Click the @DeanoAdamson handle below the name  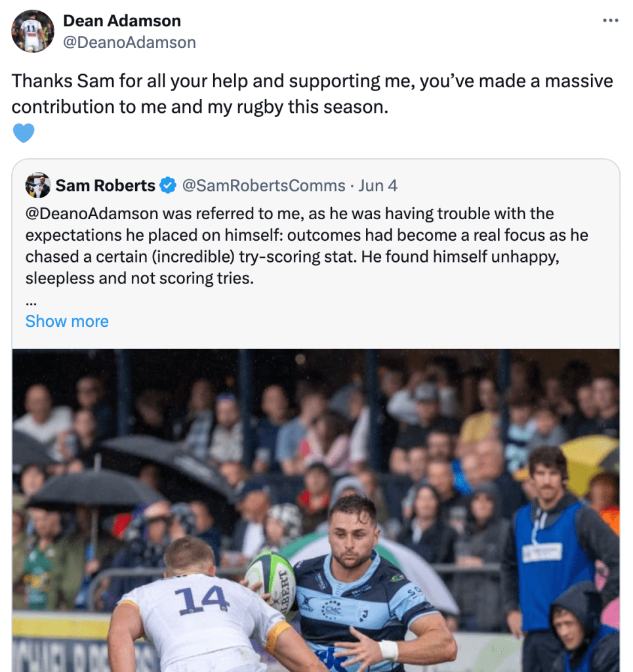coord(129,43)
